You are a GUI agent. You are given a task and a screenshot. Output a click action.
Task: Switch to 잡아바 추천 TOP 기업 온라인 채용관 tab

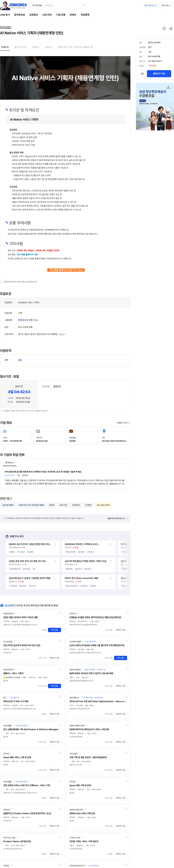[x=75, y=47]
